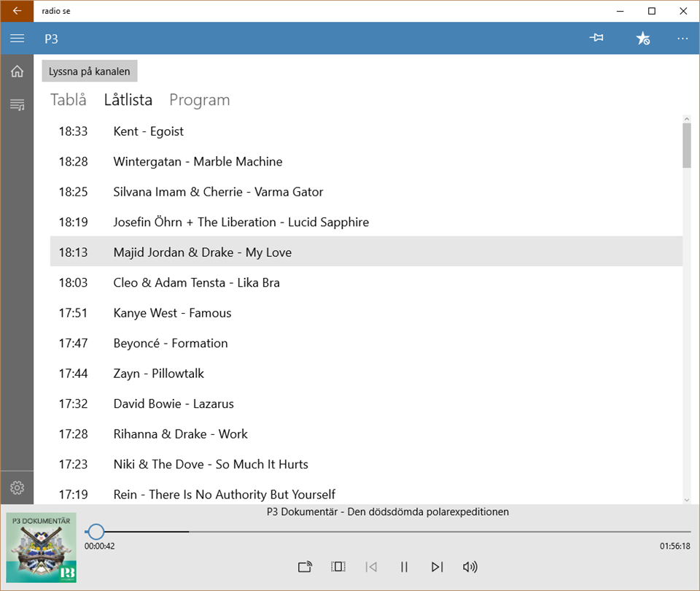Screen dimensions: 700x591
Task: Click the elapsed time 00:00:42
Action: click(100, 546)
